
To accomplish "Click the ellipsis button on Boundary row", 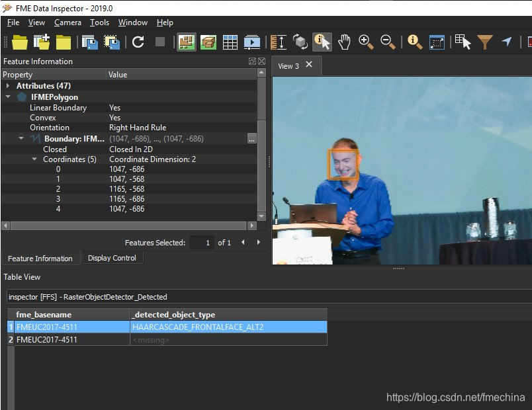I will 251,139.
